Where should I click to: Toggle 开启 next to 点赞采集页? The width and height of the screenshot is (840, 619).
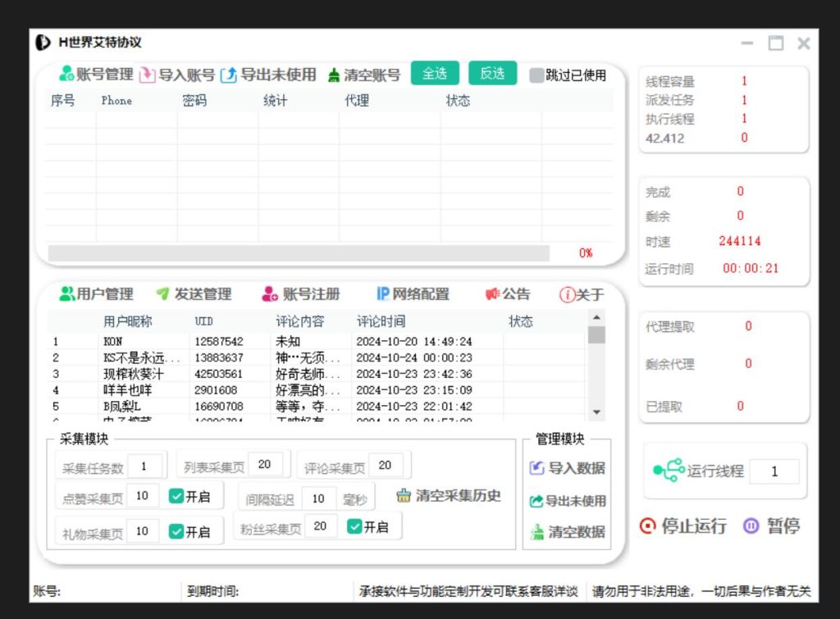tap(176, 495)
